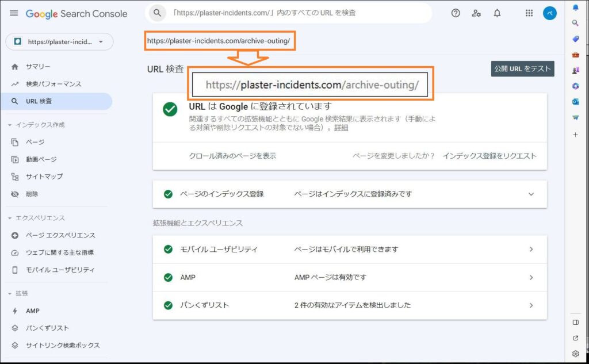Screen dimensions: 589x364
Task: Click the 公開 URL をテスト button
Action: (522, 69)
